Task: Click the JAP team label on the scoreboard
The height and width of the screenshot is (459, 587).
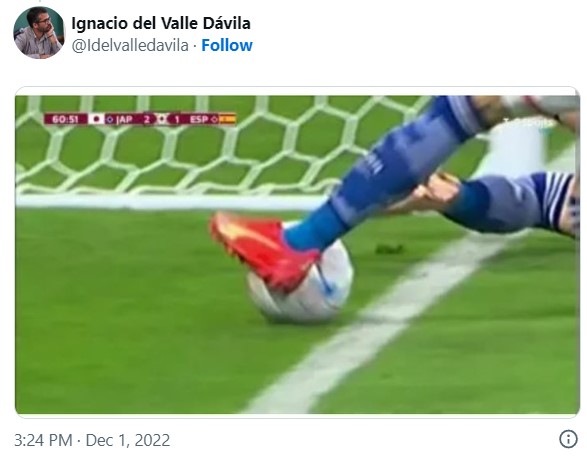Action: [124, 119]
